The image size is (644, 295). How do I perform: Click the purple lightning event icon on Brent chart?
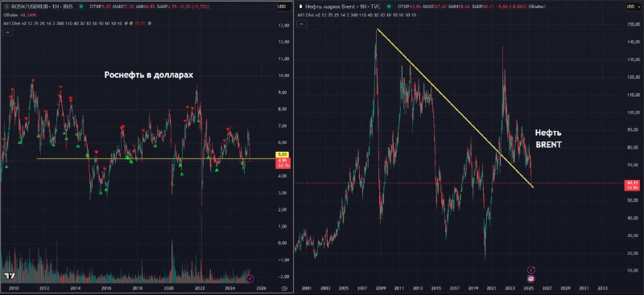(532, 269)
